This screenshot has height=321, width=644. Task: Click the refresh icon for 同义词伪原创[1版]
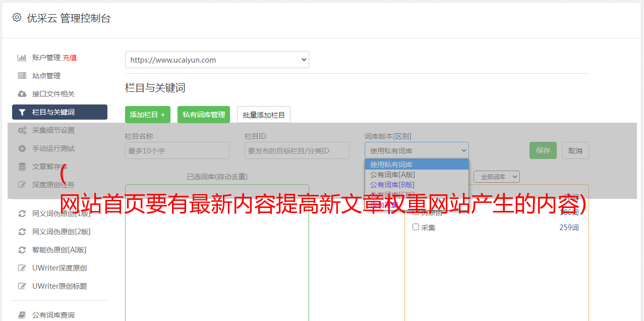pos(22,213)
